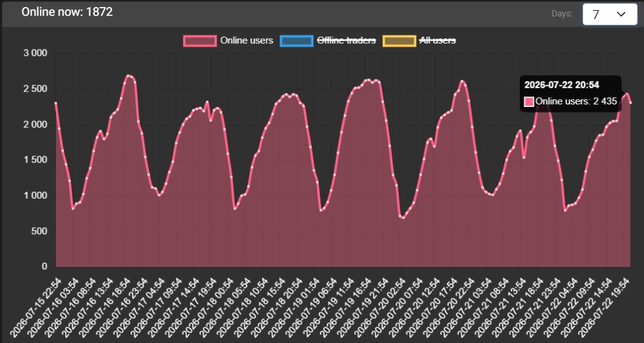
Task: Click the chevron arrow in the Days selector
Action: [x=621, y=15]
